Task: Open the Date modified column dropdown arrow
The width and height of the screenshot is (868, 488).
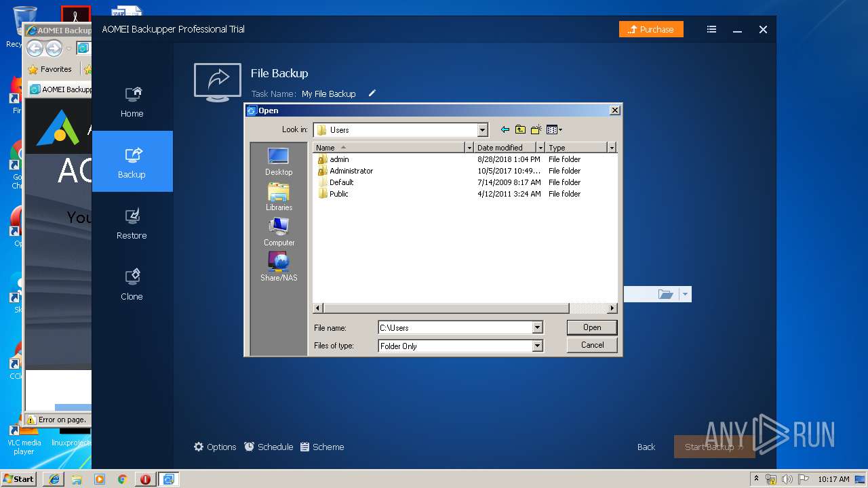Action: click(540, 147)
